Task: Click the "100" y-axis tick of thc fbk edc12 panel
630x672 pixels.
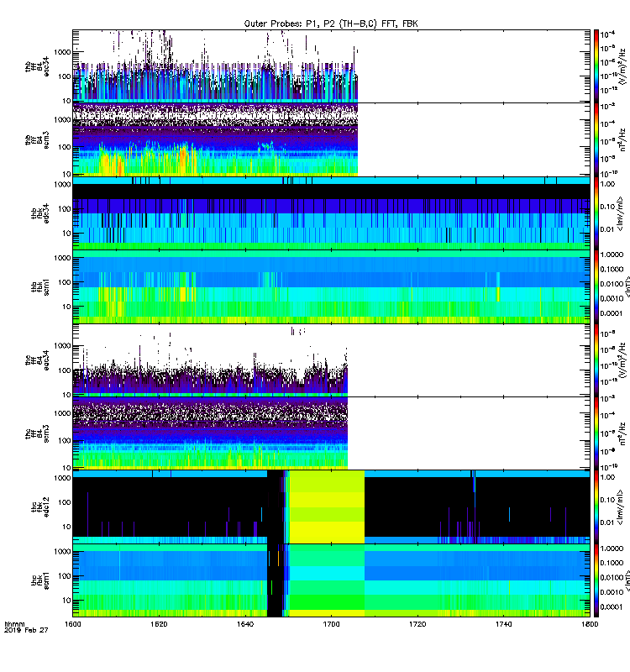Action: click(x=65, y=502)
